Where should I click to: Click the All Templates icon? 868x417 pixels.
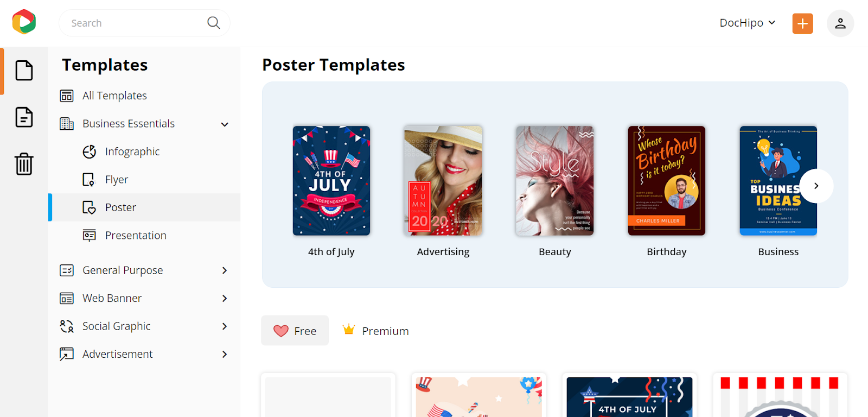tap(67, 96)
